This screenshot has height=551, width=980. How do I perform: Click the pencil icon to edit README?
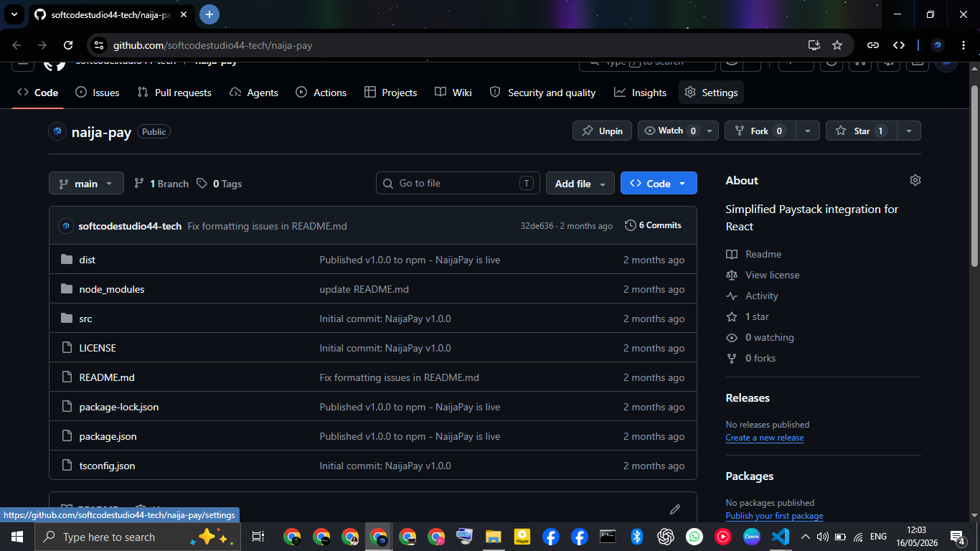[674, 509]
